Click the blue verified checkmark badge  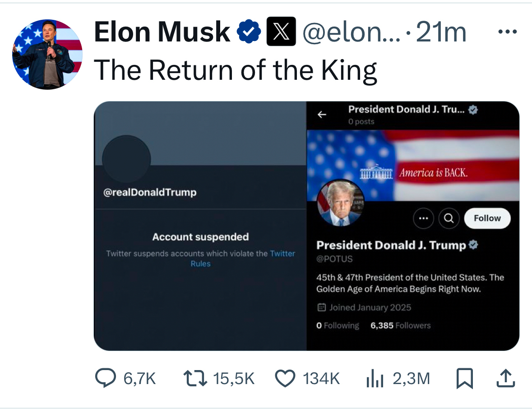pos(250,32)
